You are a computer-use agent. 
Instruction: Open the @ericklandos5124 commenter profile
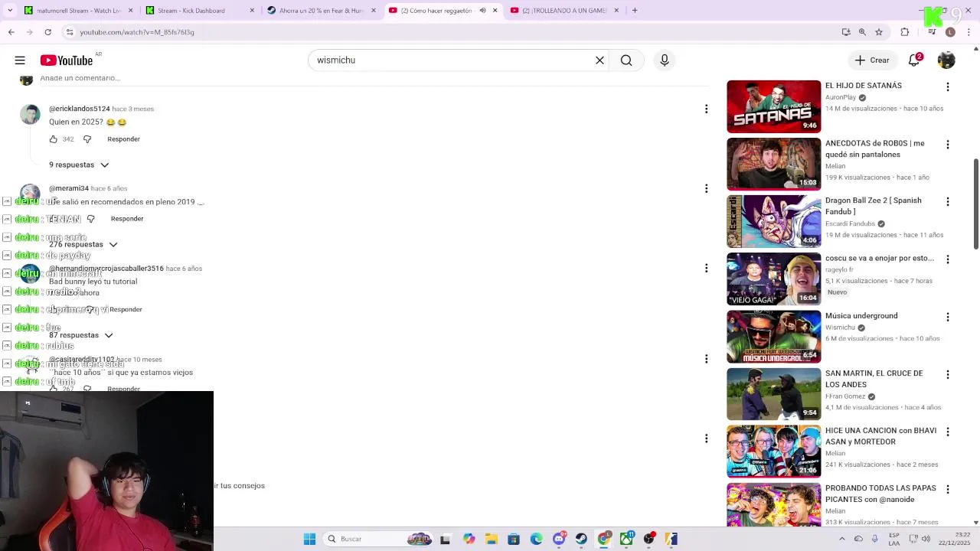(80, 109)
